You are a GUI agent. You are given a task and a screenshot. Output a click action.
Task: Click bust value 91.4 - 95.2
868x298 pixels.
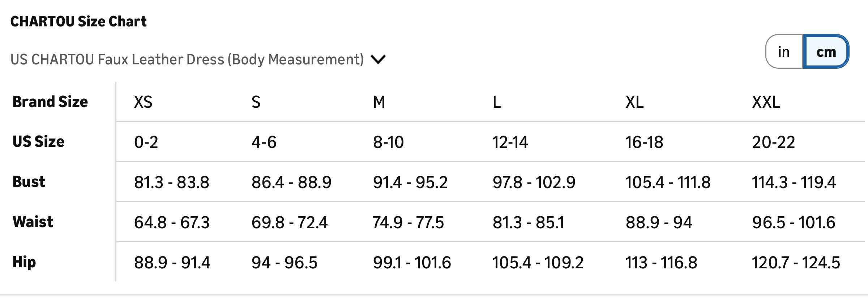(x=410, y=182)
